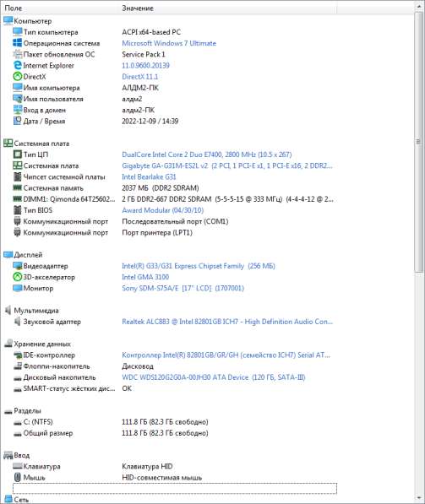Click the Системная память RAM icon

[x=17, y=187]
